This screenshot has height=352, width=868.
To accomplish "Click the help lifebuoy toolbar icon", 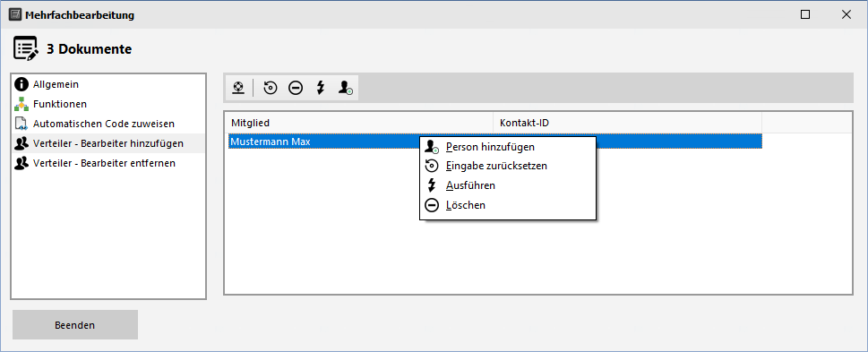I will (238, 88).
